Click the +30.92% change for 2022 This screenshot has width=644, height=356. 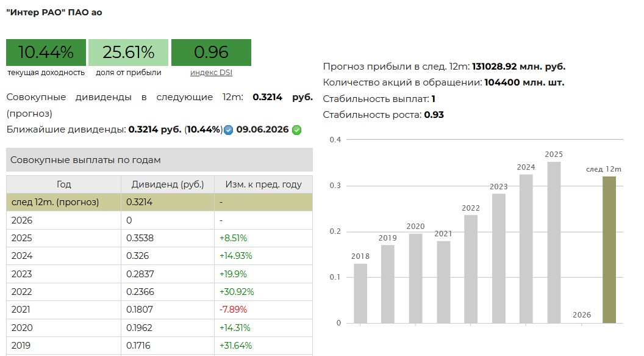[237, 292]
